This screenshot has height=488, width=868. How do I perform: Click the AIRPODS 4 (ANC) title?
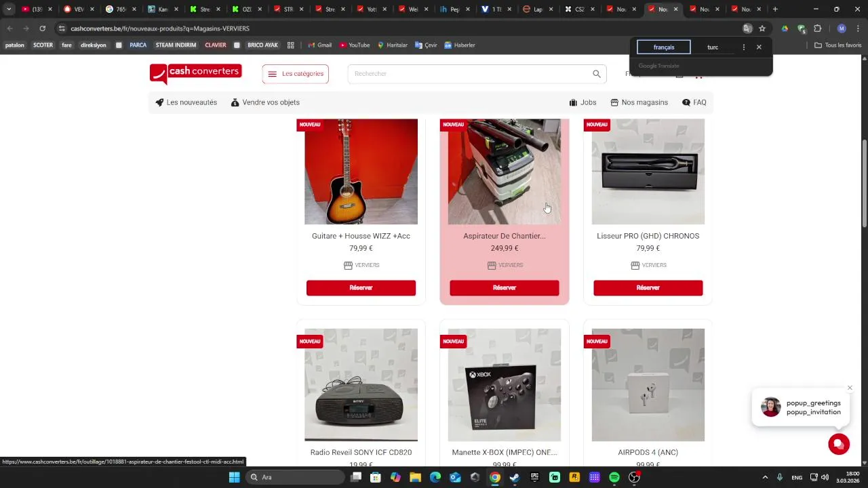648,452
